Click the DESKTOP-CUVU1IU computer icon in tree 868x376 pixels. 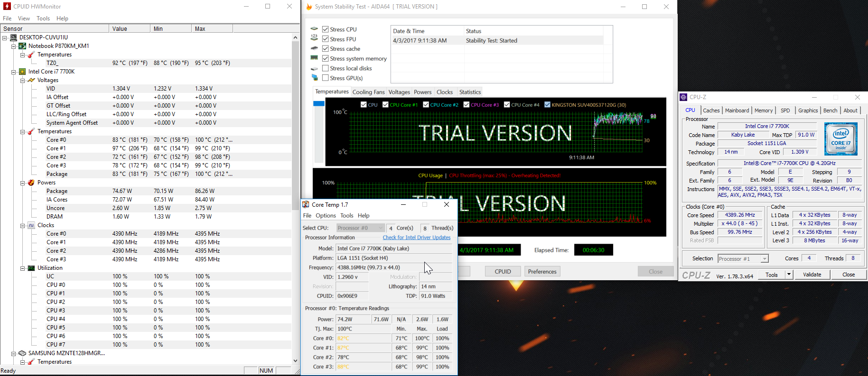13,37
